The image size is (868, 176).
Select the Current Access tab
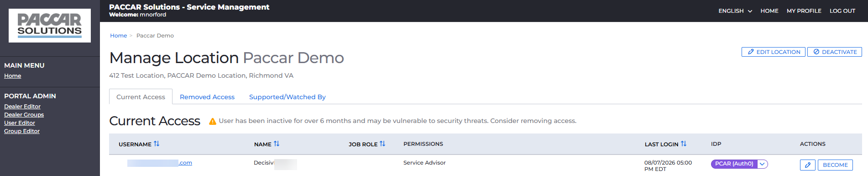tap(141, 97)
